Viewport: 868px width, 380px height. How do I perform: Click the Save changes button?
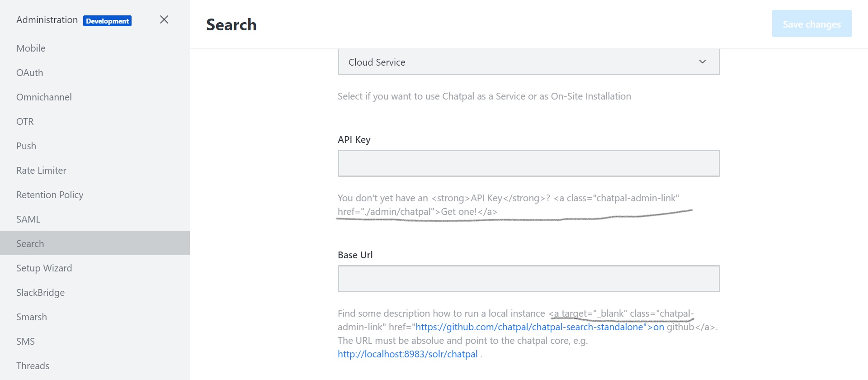811,24
